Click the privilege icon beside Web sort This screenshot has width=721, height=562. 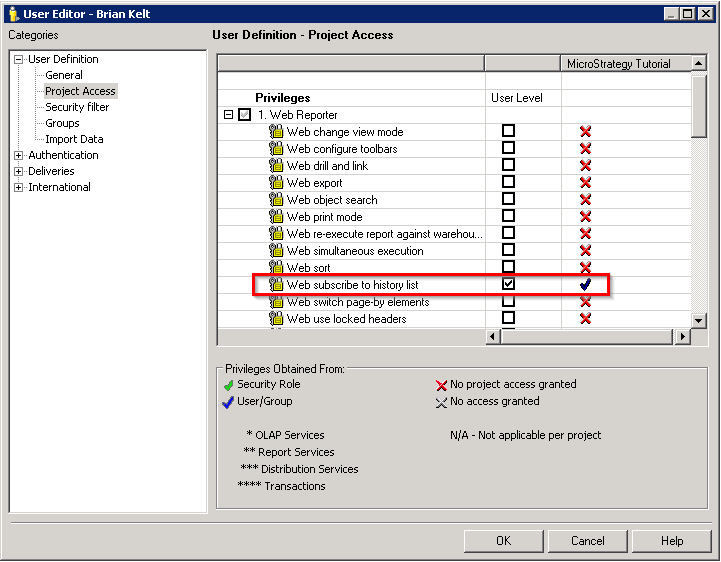pos(276,268)
